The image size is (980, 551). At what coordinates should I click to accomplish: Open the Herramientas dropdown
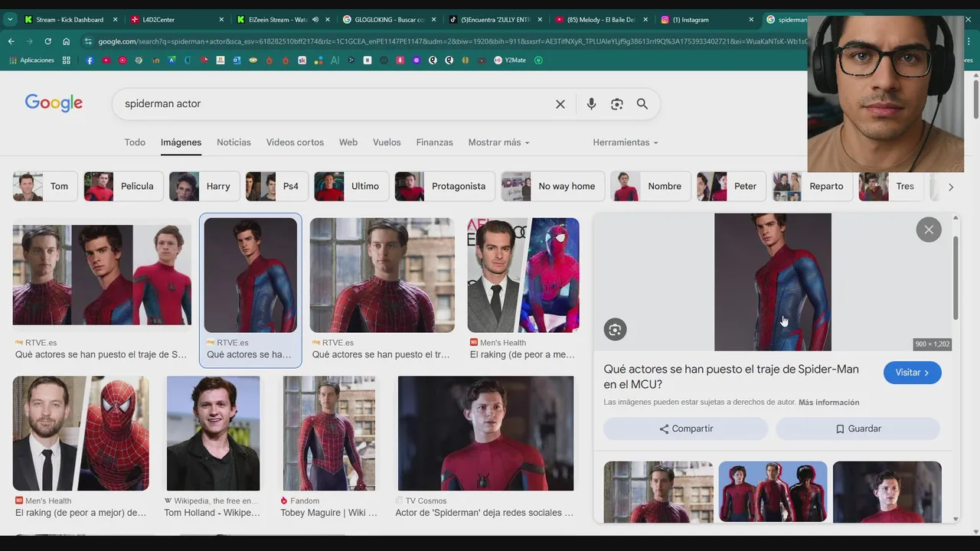(x=625, y=142)
